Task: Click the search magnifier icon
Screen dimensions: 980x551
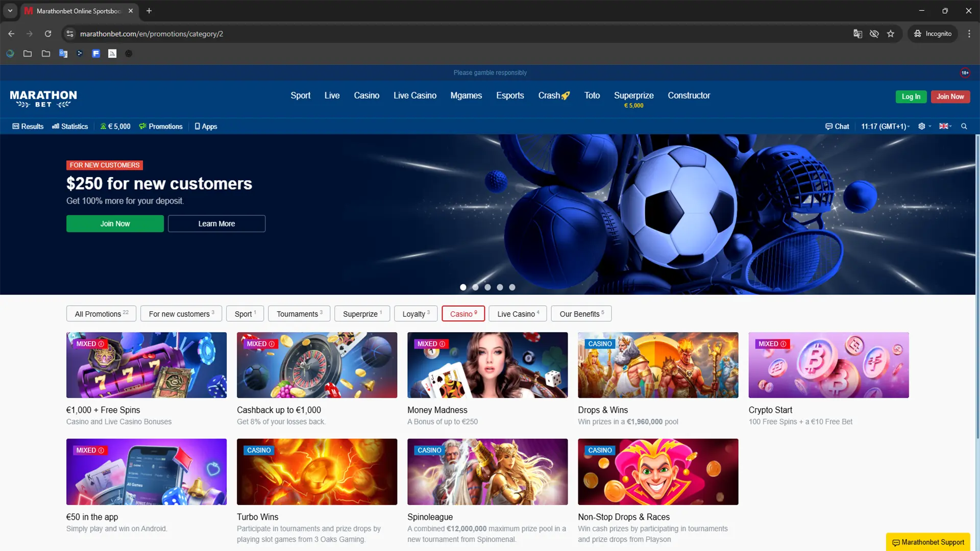Action: tap(964, 127)
